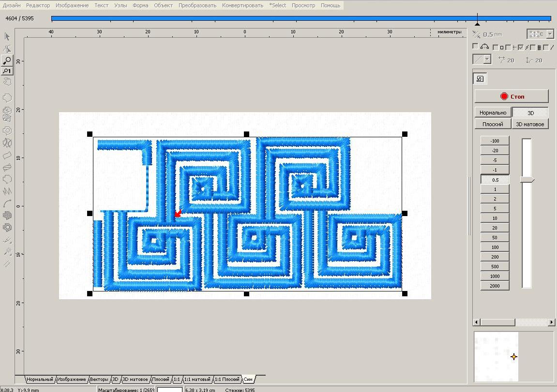The image size is (557, 392).
Task: Switch view to 3D mode
Action: click(x=530, y=113)
